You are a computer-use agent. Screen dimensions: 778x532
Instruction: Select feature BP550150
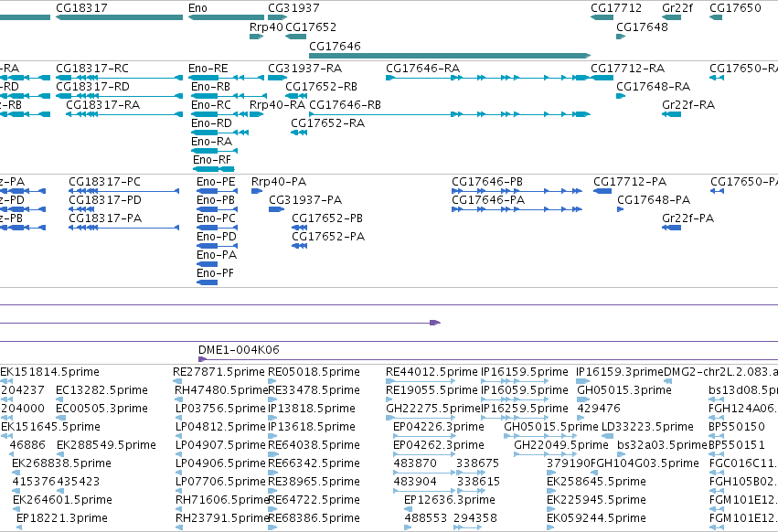(x=737, y=427)
